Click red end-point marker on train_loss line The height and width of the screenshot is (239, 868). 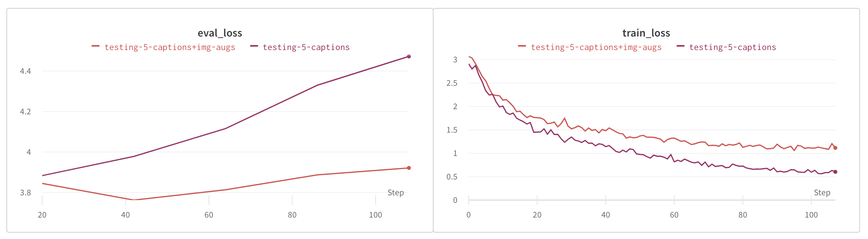[x=835, y=148]
